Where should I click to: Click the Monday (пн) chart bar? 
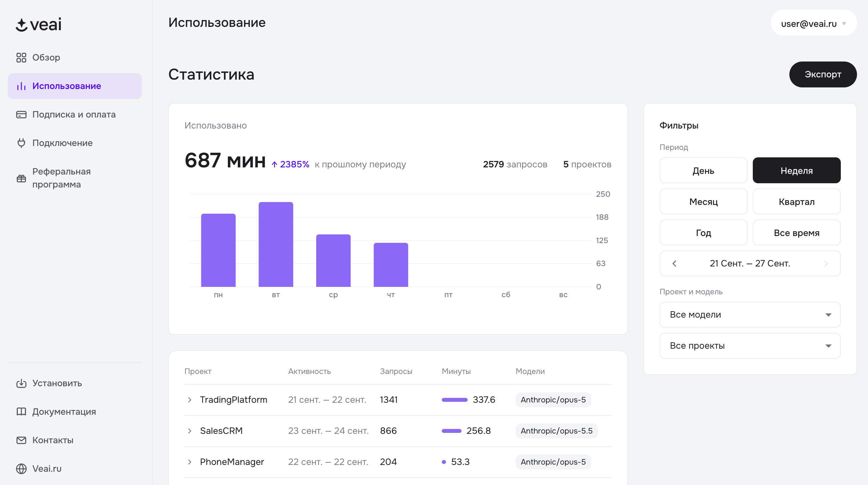[218, 250]
